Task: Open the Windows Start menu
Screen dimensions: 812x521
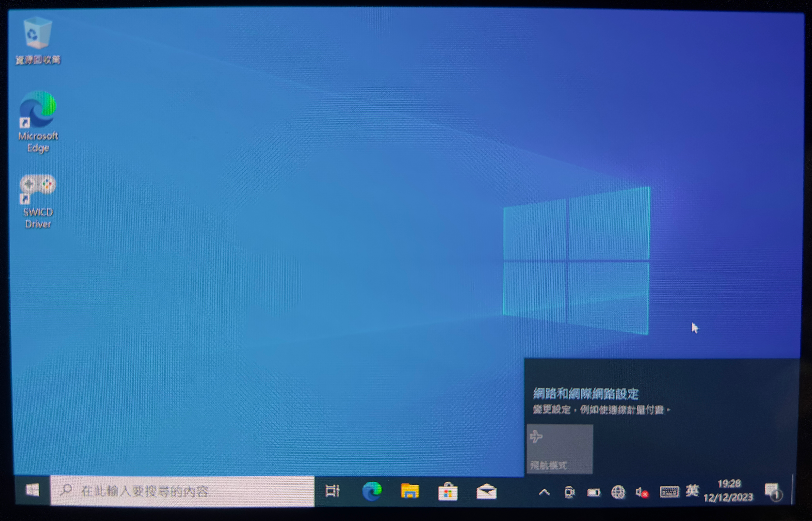Action: (x=32, y=490)
